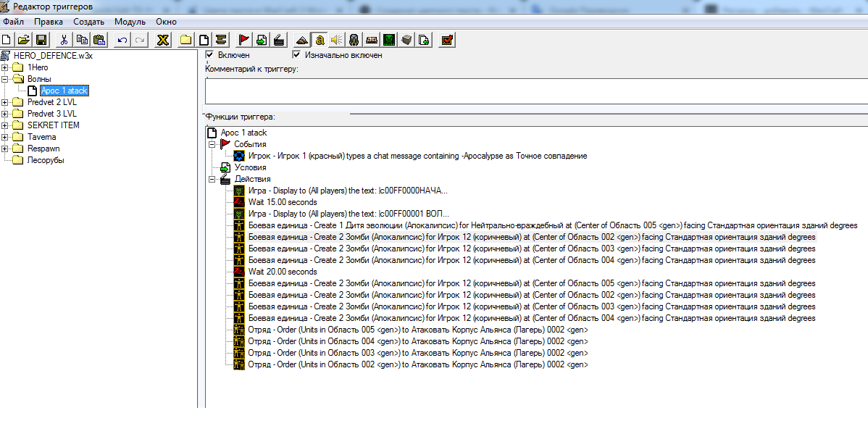Add new trigger comment with lines icon
Viewport: 868px width, 426px height.
[x=221, y=39]
